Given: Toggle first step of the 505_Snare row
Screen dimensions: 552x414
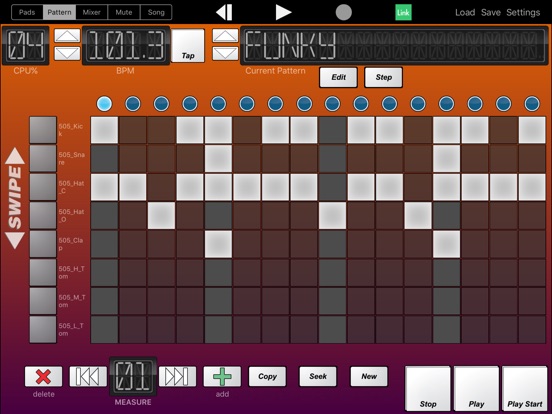Looking at the screenshot, I should point(104,158).
